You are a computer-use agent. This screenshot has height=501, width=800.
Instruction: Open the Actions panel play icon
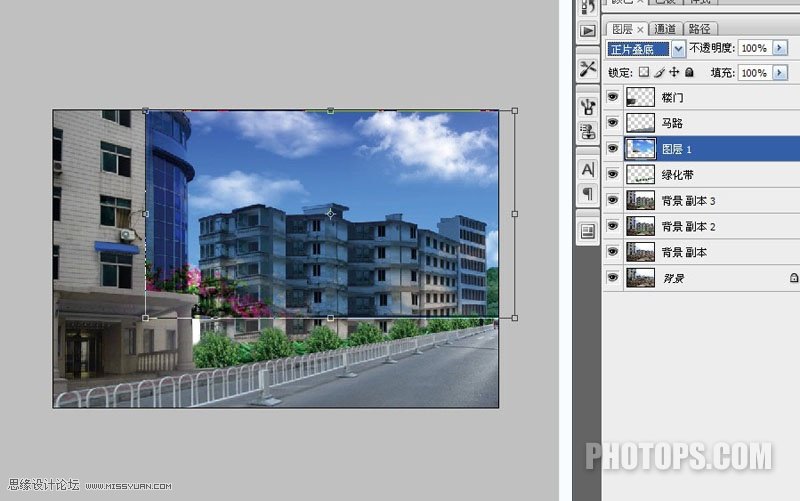[x=588, y=31]
